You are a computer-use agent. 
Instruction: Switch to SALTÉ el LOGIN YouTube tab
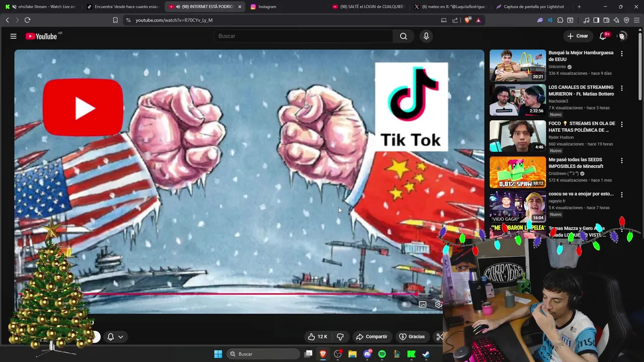[x=368, y=7]
